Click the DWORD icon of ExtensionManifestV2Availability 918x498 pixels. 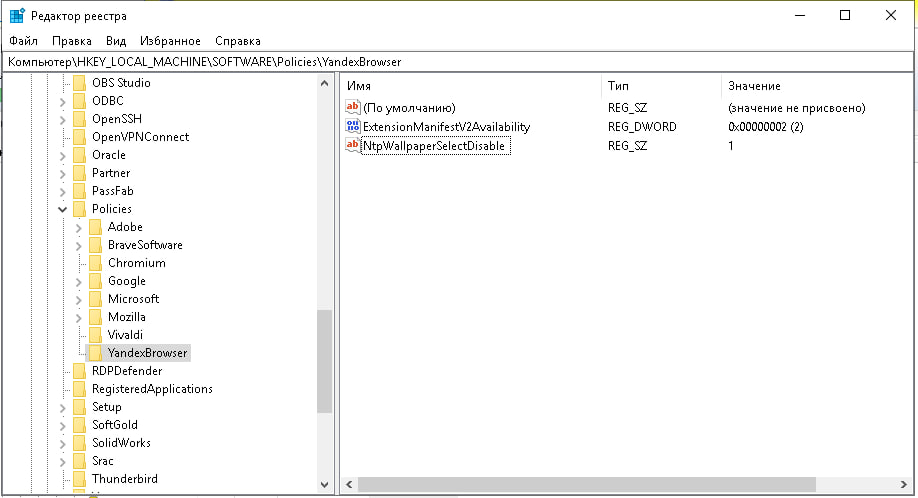click(352, 126)
